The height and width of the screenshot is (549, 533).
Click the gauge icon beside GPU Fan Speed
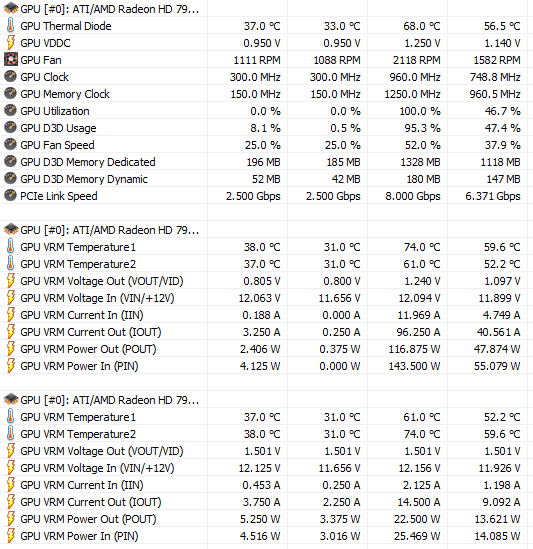(11, 145)
